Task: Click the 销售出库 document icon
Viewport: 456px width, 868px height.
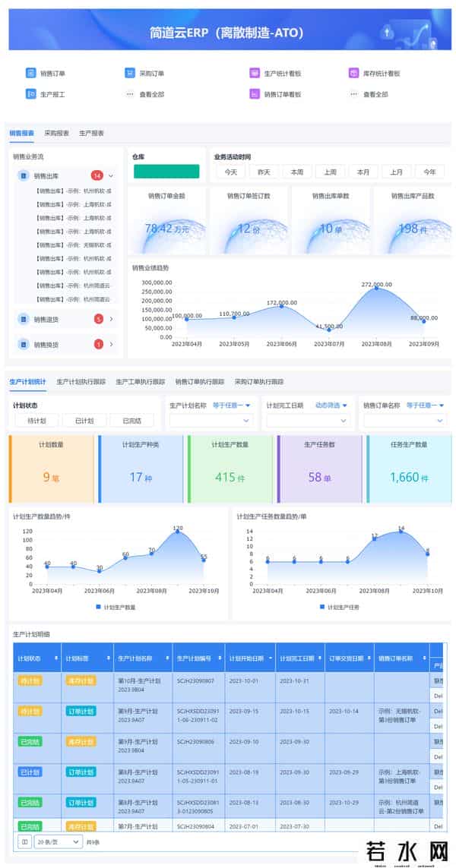Action: 24,176
